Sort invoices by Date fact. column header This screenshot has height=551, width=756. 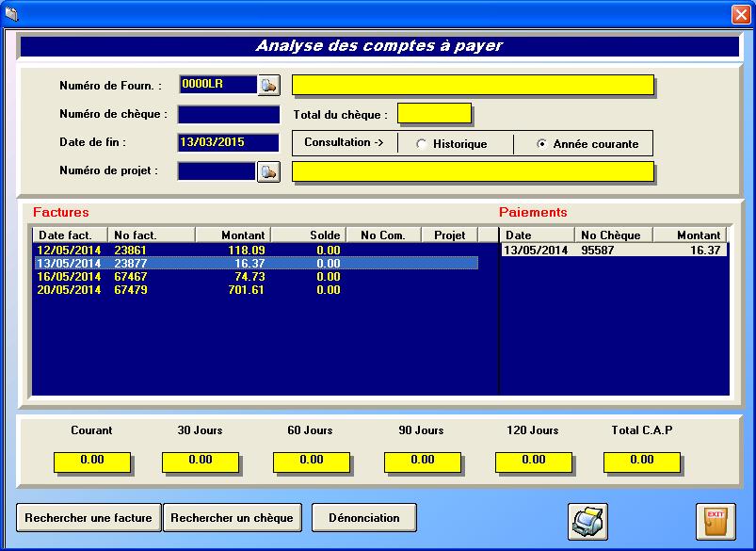pos(70,235)
